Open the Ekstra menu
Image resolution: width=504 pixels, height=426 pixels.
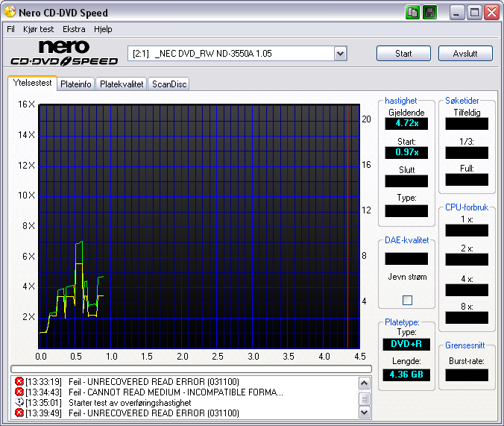74,29
